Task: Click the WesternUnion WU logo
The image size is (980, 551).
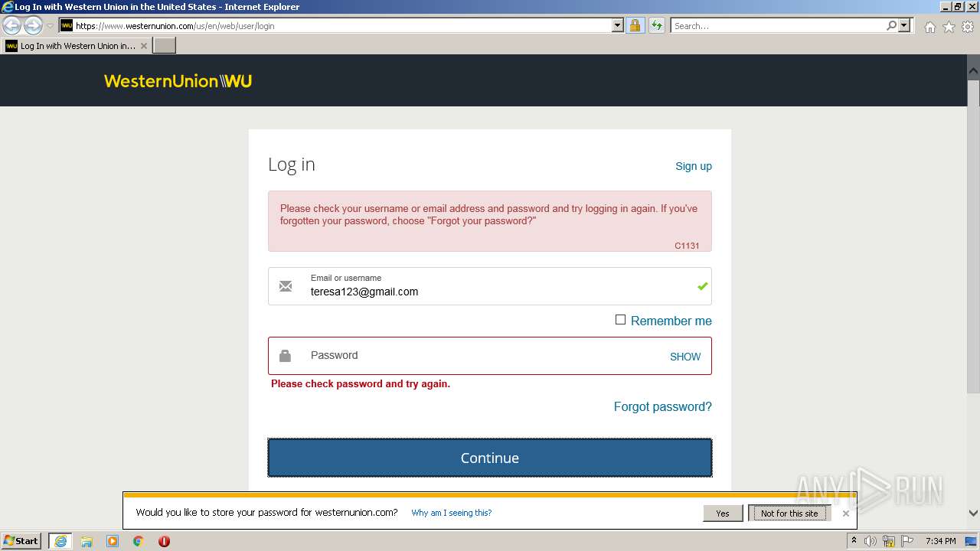Action: coord(178,81)
